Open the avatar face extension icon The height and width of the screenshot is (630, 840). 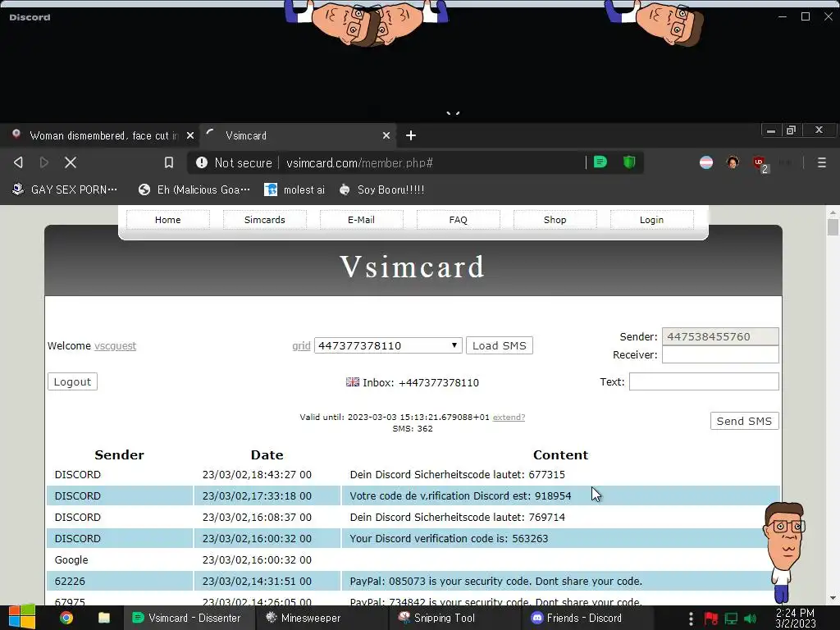pos(733,162)
